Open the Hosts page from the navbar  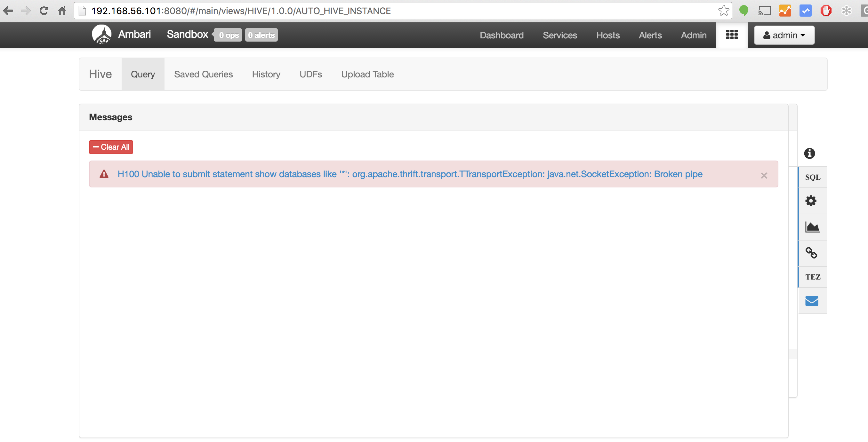(608, 35)
